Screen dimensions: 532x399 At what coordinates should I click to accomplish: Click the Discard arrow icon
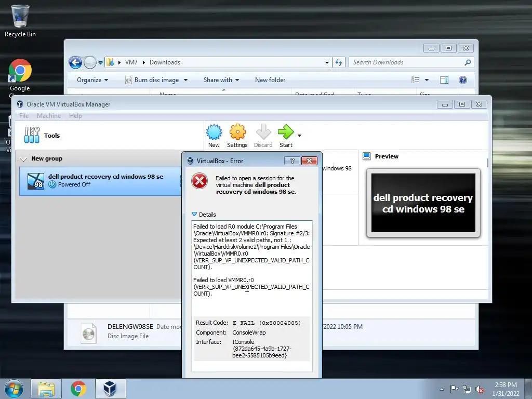[x=263, y=132]
